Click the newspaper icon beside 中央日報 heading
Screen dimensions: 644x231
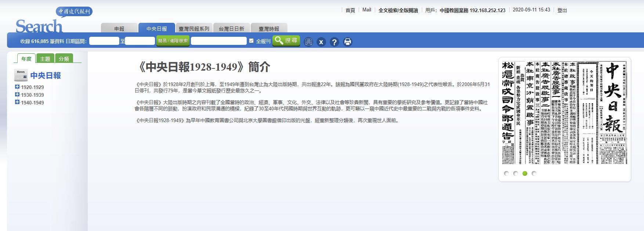[21, 75]
